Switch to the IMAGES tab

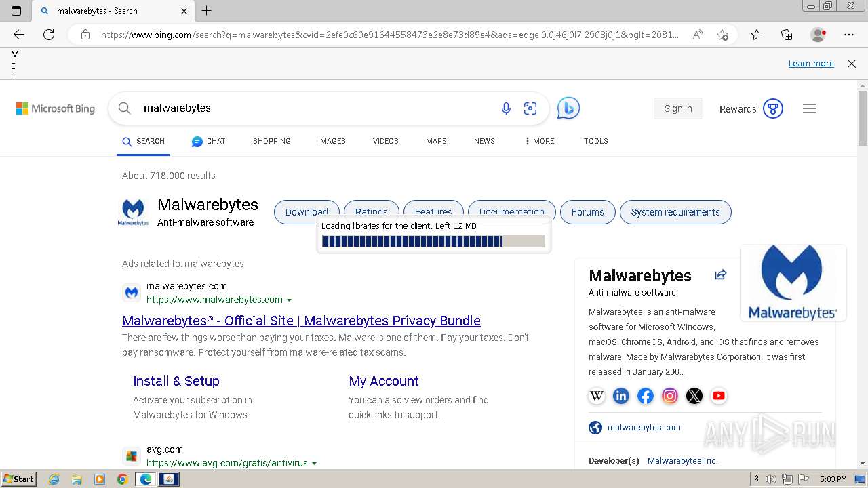point(332,141)
